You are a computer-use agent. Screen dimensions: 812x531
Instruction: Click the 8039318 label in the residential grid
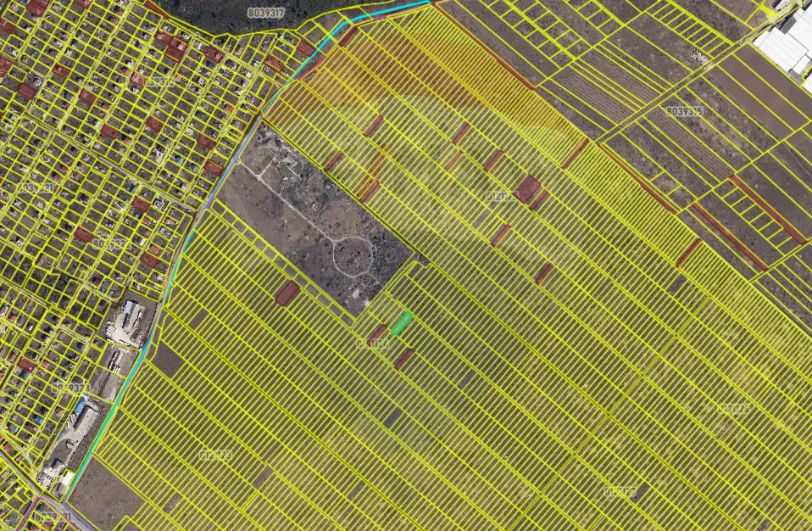click(x=159, y=82)
